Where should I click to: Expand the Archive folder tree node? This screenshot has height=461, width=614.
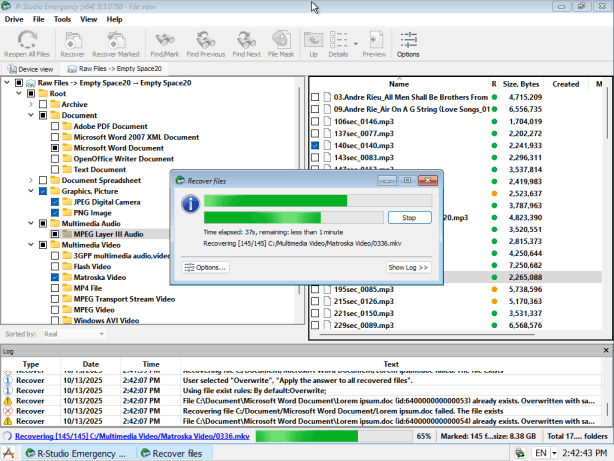coord(32,104)
